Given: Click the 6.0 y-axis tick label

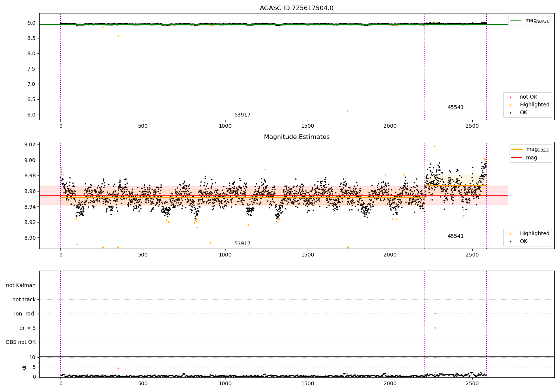Looking at the screenshot, I should [31, 115].
